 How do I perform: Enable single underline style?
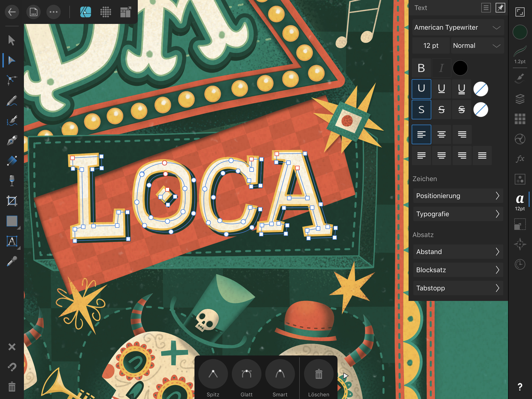click(441, 89)
